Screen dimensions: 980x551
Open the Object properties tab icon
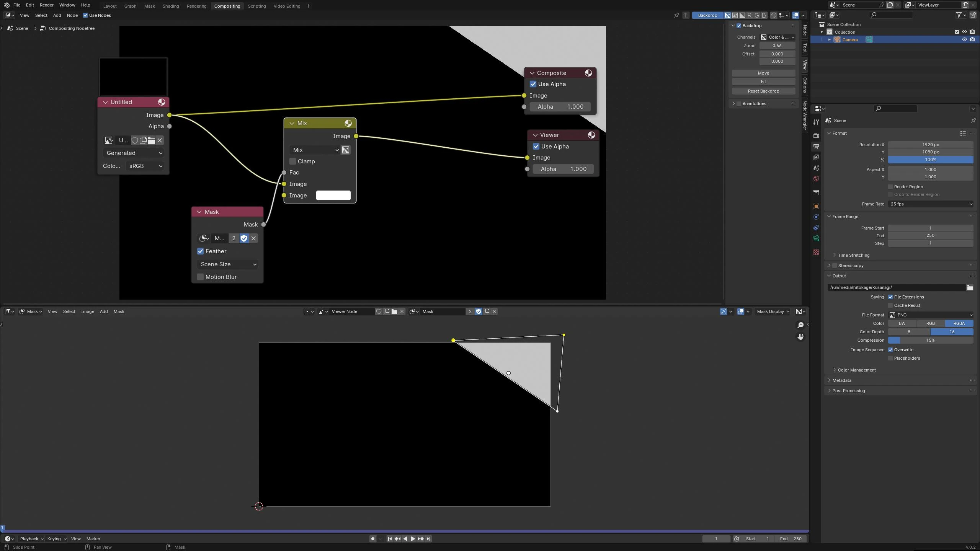(816, 206)
